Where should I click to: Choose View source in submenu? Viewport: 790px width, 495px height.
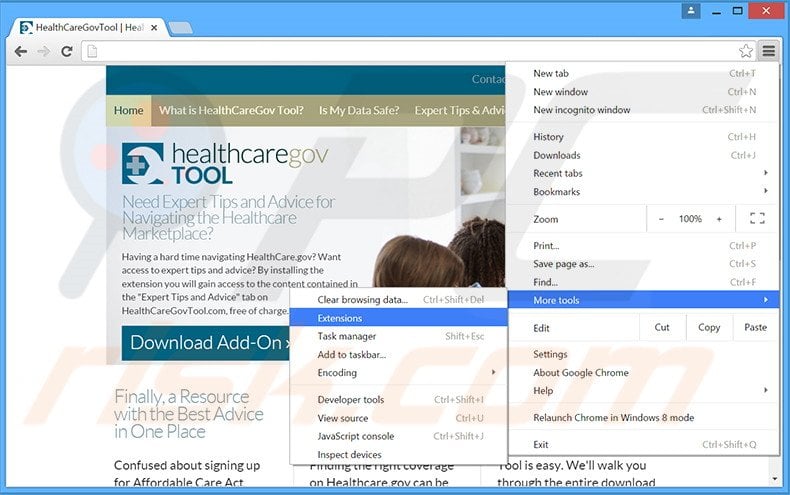click(x=399, y=418)
